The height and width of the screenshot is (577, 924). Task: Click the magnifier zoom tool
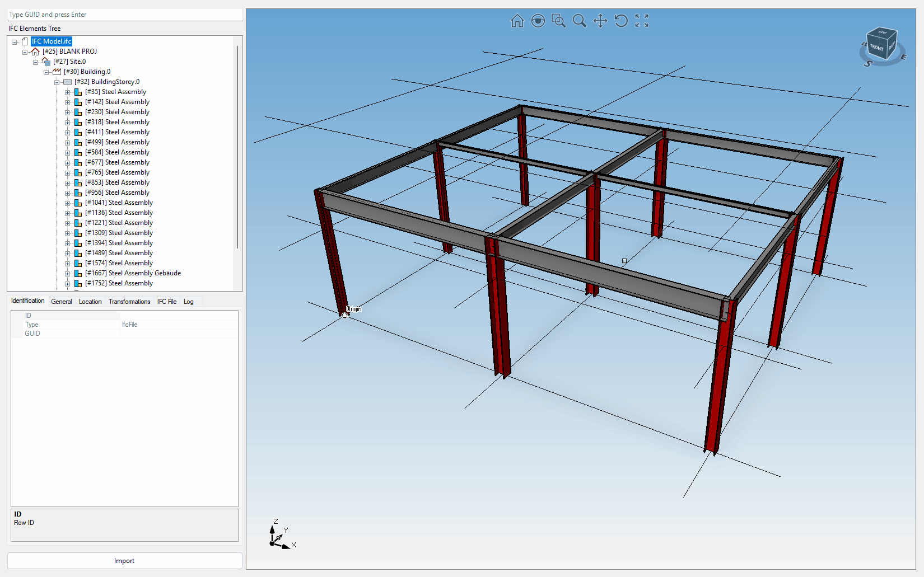(579, 21)
